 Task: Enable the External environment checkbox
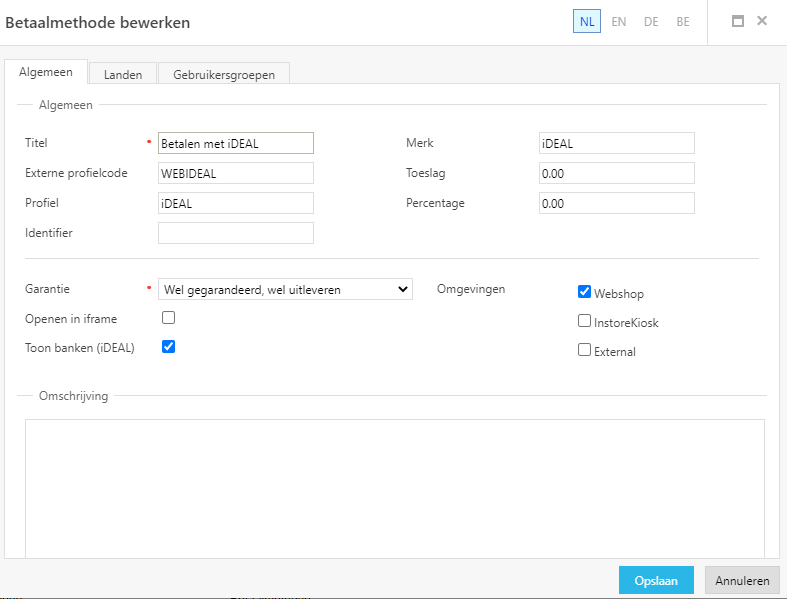point(584,350)
